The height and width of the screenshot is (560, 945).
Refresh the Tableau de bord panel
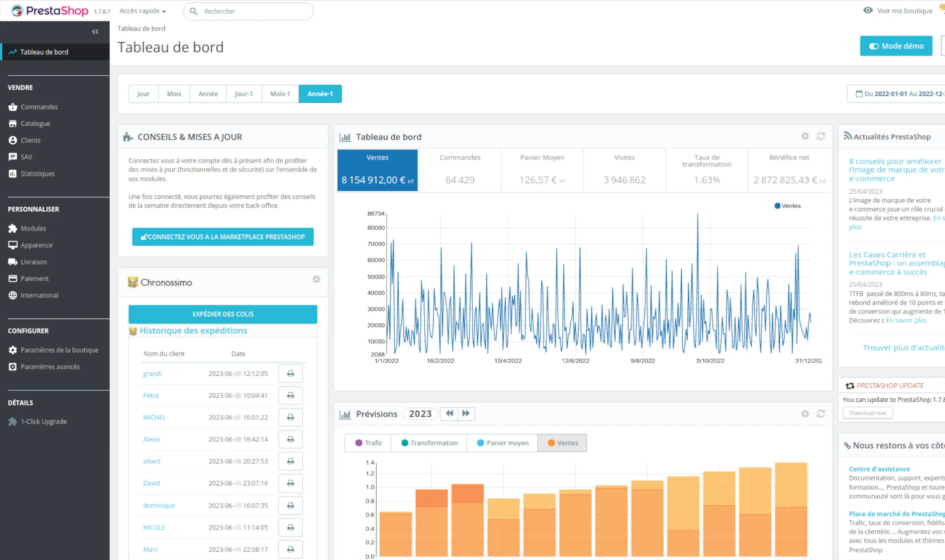click(x=821, y=136)
